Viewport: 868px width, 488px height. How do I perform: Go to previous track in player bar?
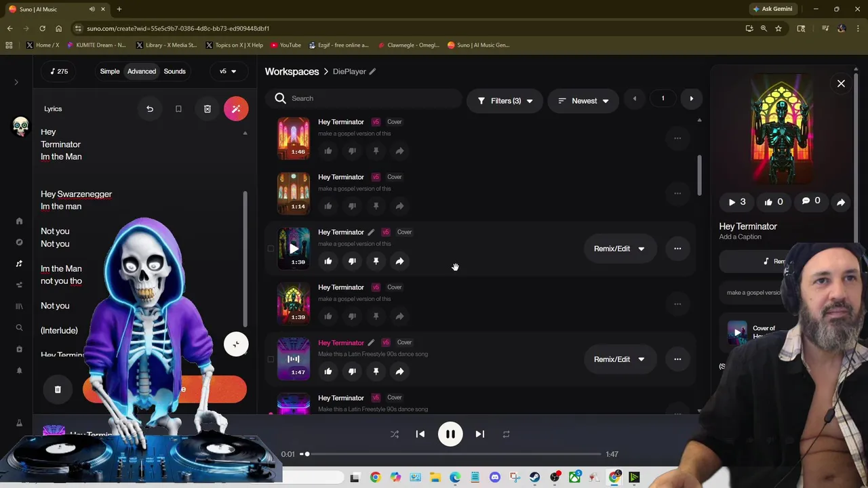click(x=420, y=434)
